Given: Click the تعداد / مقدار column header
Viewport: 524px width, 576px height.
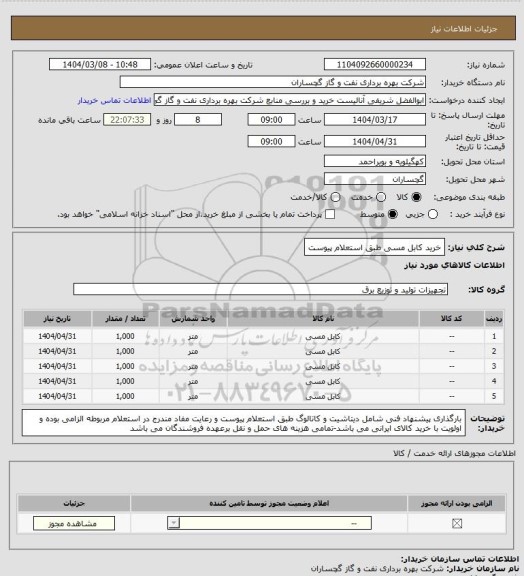Looking at the screenshot, I should click(125, 319).
